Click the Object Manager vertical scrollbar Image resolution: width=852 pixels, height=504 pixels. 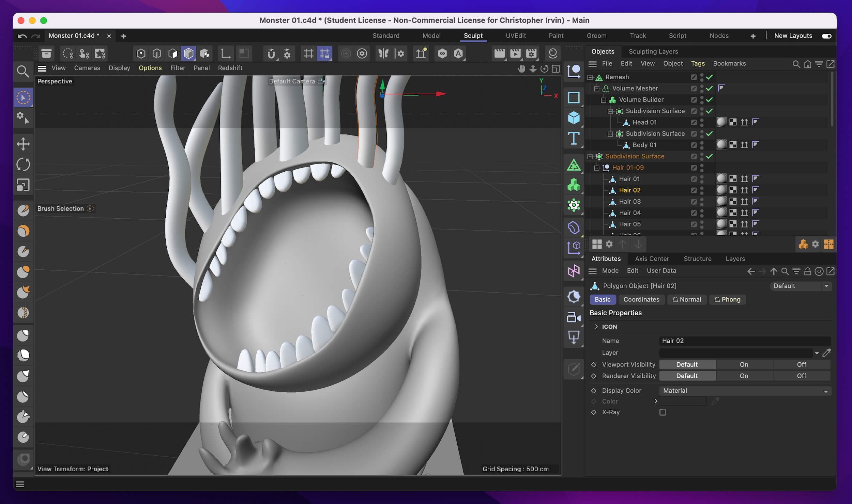tap(832, 99)
